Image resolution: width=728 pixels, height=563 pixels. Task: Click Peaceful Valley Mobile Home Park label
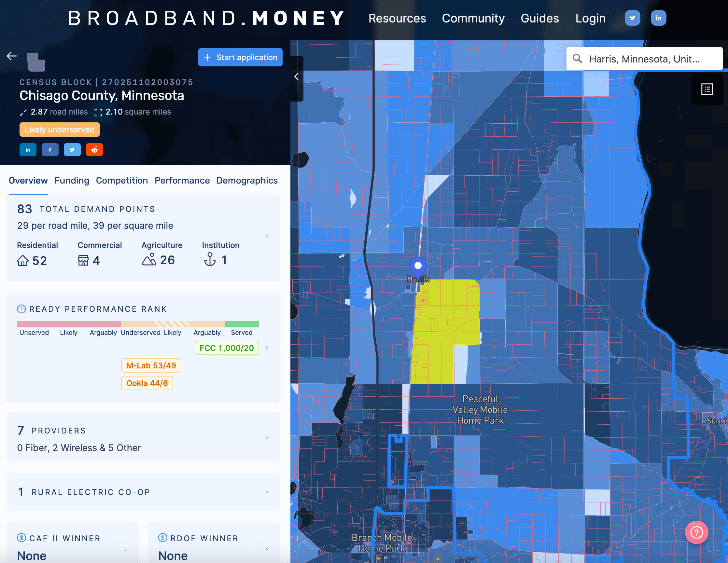coord(480,410)
